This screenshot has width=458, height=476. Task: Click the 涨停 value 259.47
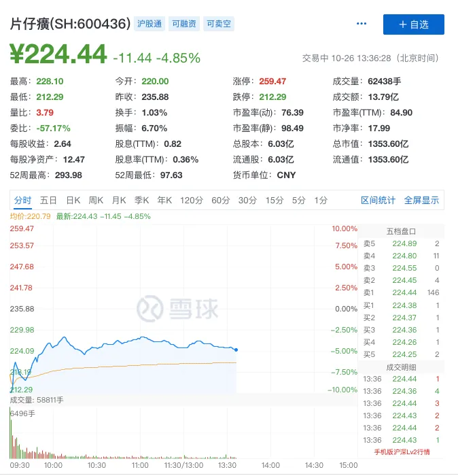tap(272, 82)
